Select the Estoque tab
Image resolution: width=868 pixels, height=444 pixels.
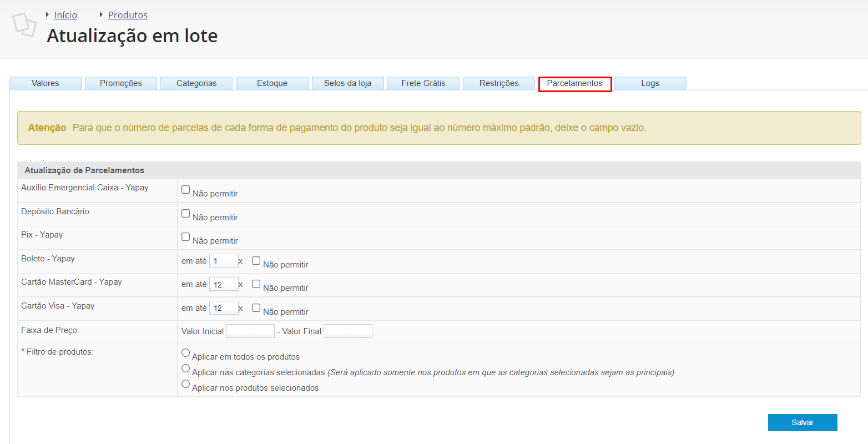coord(272,83)
